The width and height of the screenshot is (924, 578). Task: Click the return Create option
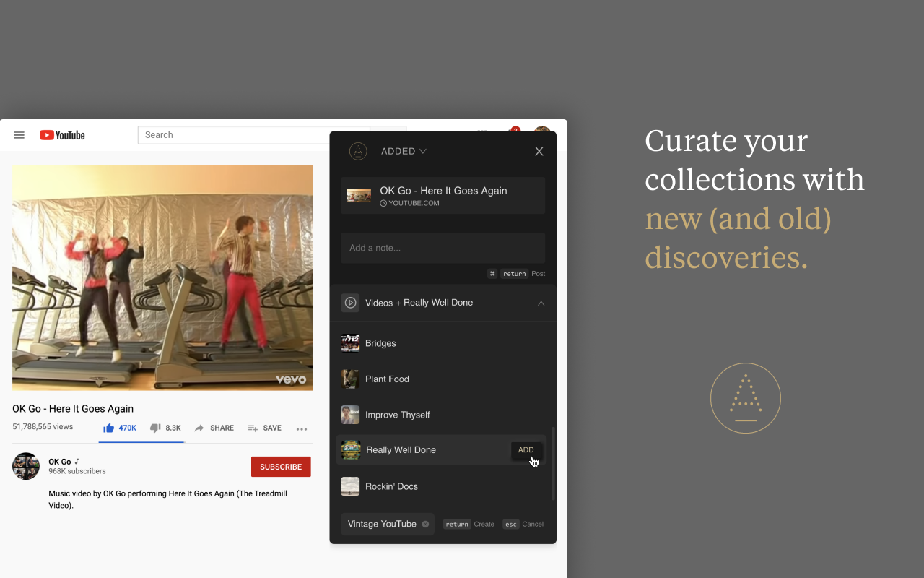[x=469, y=525]
